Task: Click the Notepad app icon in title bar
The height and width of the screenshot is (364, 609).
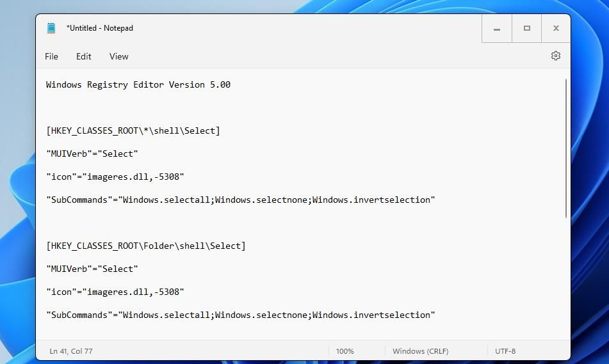Action: tap(51, 28)
